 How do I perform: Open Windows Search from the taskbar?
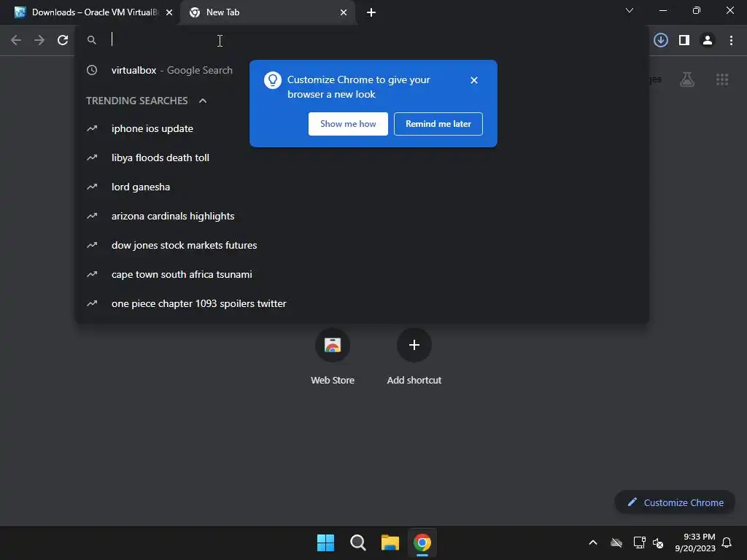[357, 542]
